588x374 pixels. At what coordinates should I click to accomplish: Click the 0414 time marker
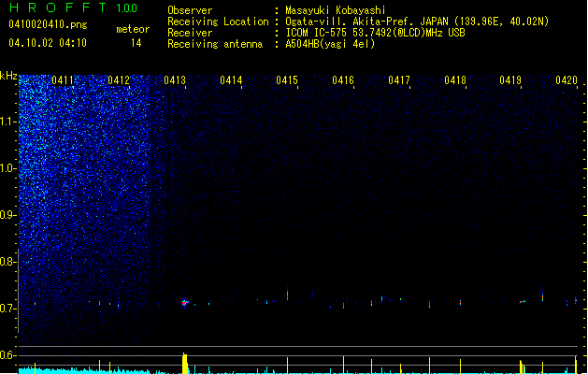[231, 80]
